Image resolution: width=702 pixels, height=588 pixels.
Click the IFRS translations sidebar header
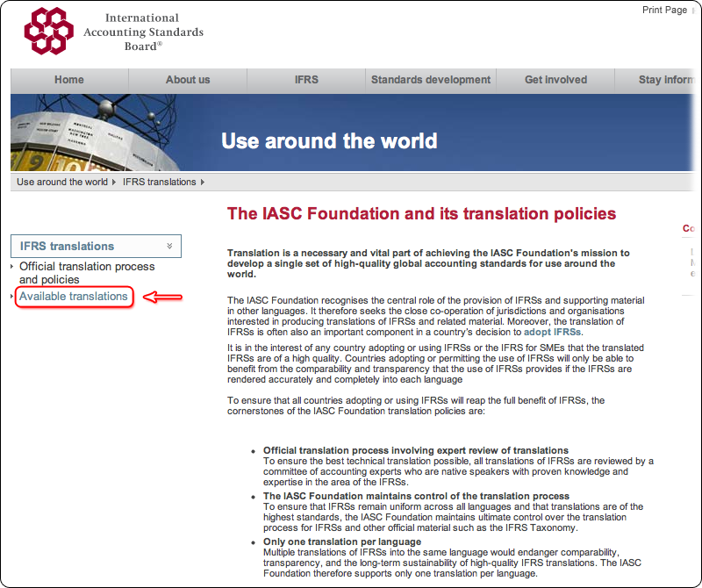point(96,246)
